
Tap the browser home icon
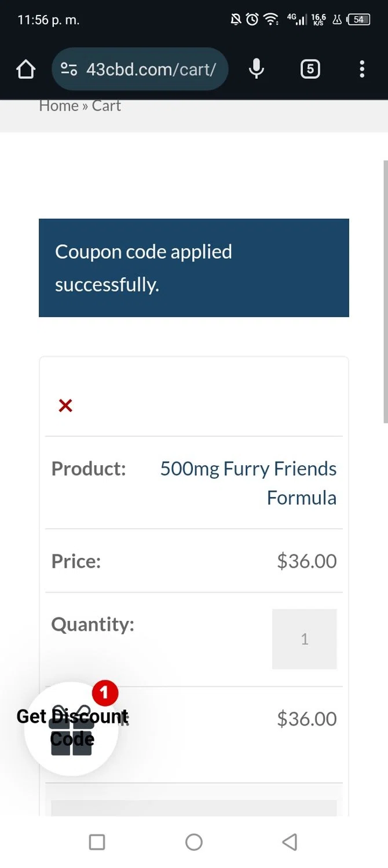(26, 69)
